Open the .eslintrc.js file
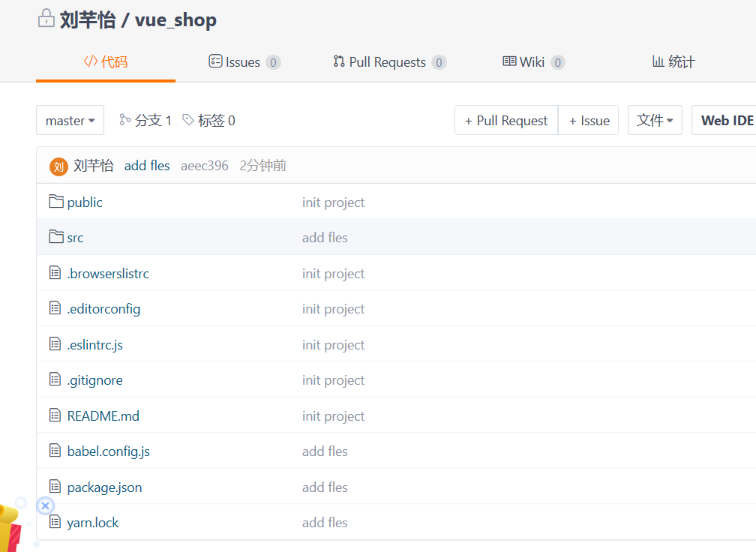756x552 pixels. click(x=95, y=345)
